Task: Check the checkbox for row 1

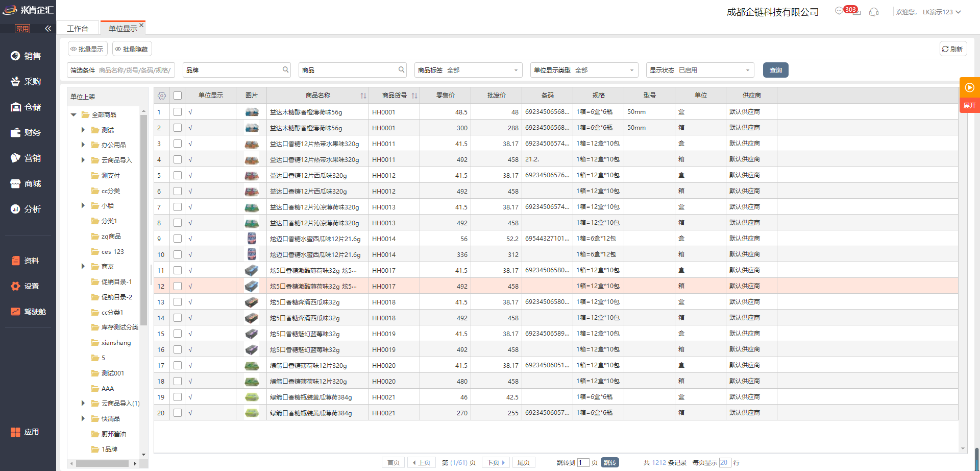Action: pos(178,112)
